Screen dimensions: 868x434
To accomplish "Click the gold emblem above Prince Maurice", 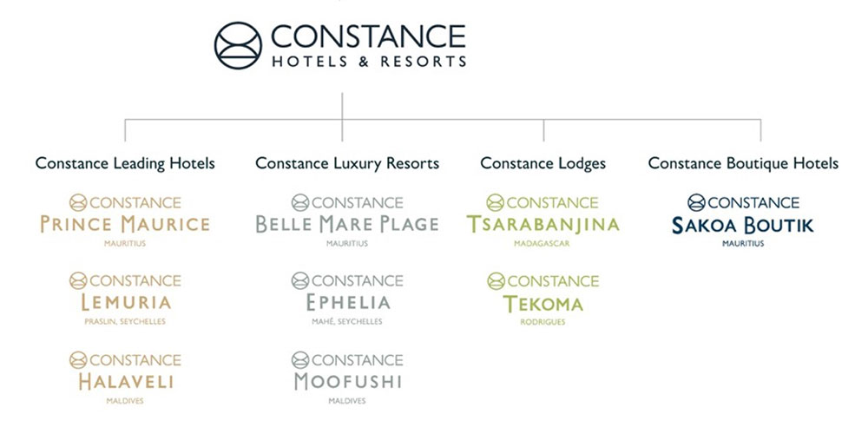I will click(78, 202).
